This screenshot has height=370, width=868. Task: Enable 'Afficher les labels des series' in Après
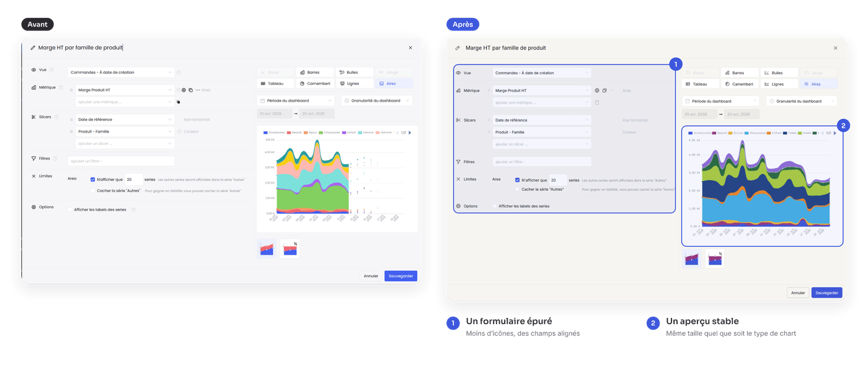point(495,206)
